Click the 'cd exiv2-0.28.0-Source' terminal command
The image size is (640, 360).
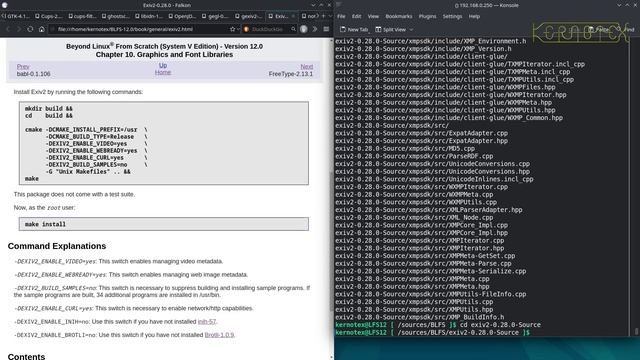500,325
